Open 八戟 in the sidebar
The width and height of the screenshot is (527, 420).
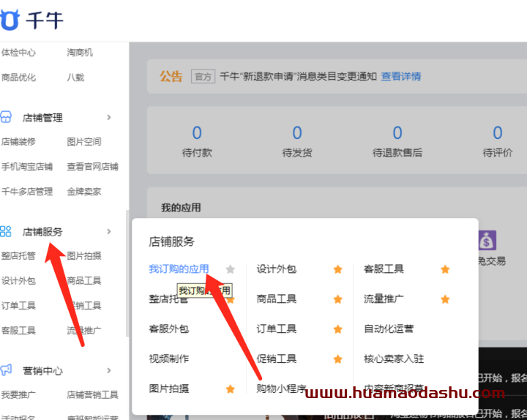75,78
